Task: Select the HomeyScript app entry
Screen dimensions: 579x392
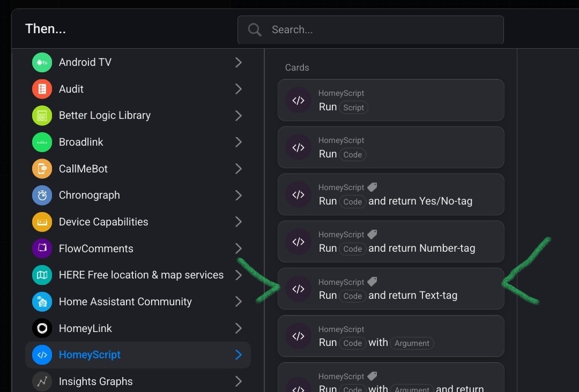Action: pyautogui.click(x=90, y=355)
